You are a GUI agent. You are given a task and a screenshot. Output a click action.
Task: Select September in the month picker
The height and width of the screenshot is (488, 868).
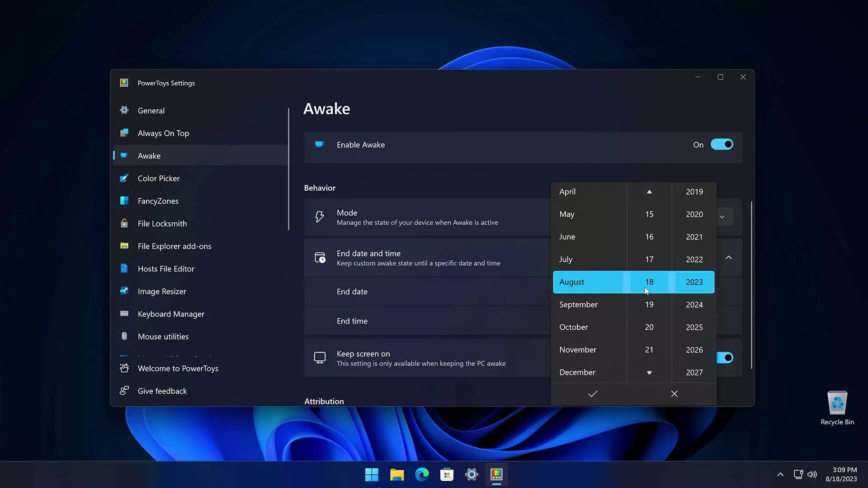[x=589, y=305]
